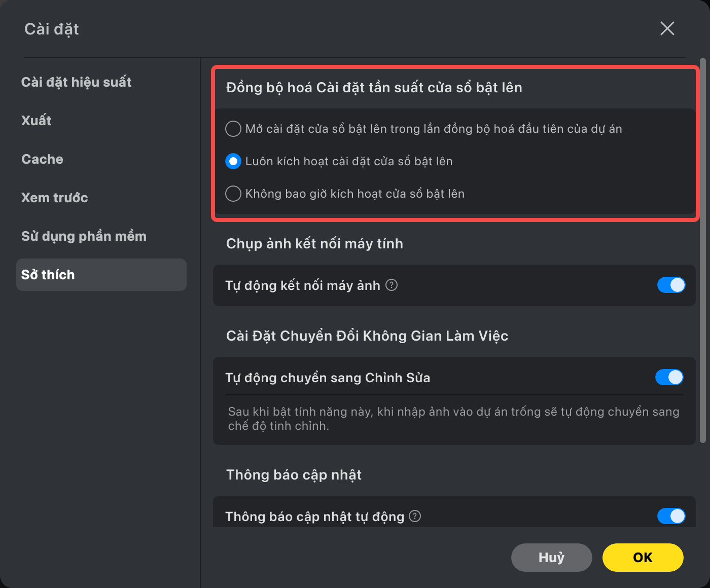Toggle Tự động kết nối máy ảnh switch
Screen dimensions: 710x588
pyautogui.click(x=671, y=285)
